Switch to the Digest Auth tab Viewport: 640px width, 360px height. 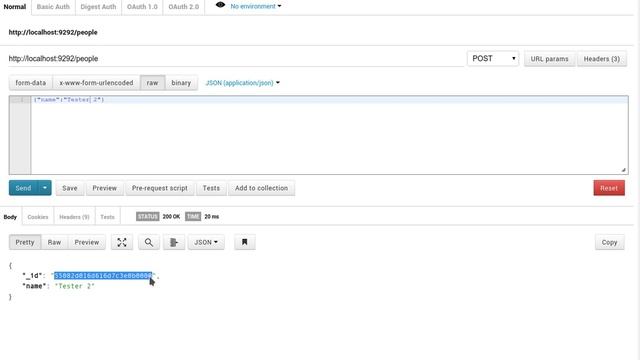(98, 7)
